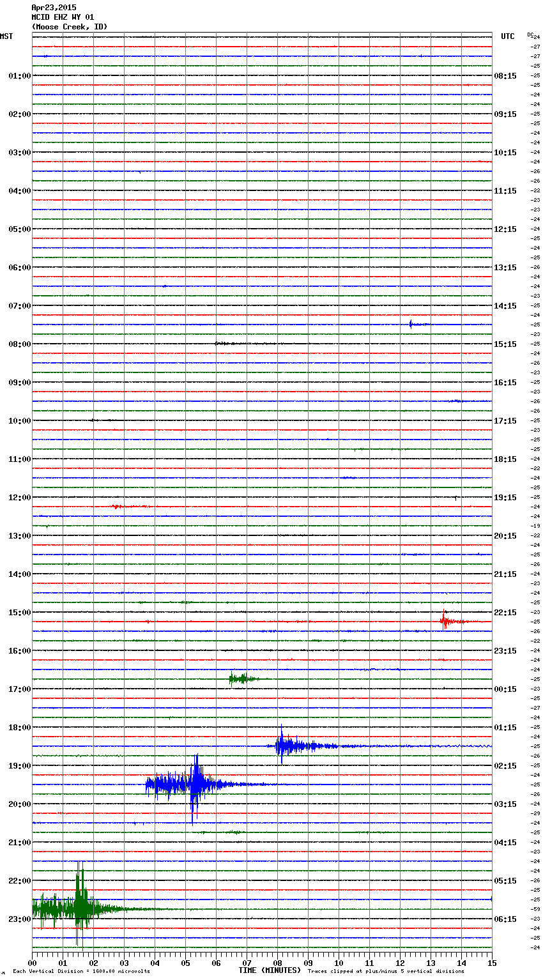The width and height of the screenshot is (543, 980).
Task: Click the 10:15 UTC time label
Action: point(505,153)
